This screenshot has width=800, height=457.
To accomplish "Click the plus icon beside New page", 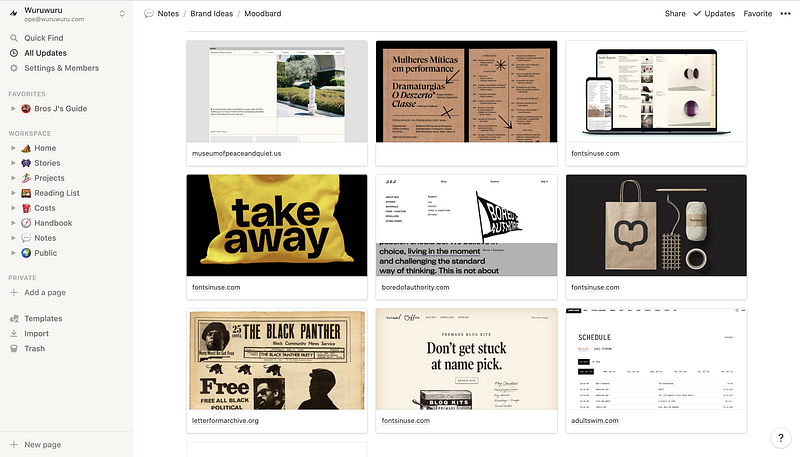I will click(x=14, y=445).
